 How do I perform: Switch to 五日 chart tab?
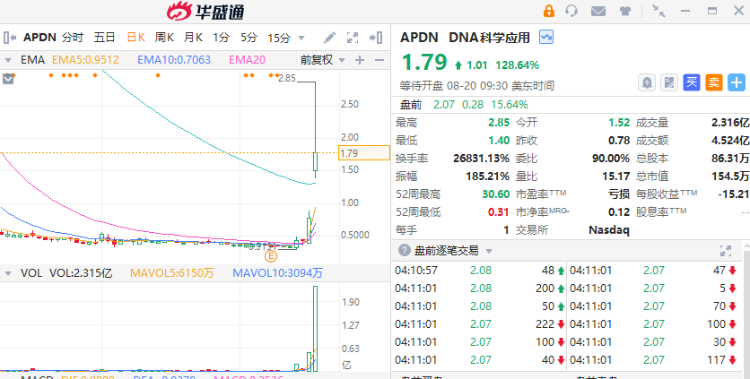pyautogui.click(x=104, y=37)
